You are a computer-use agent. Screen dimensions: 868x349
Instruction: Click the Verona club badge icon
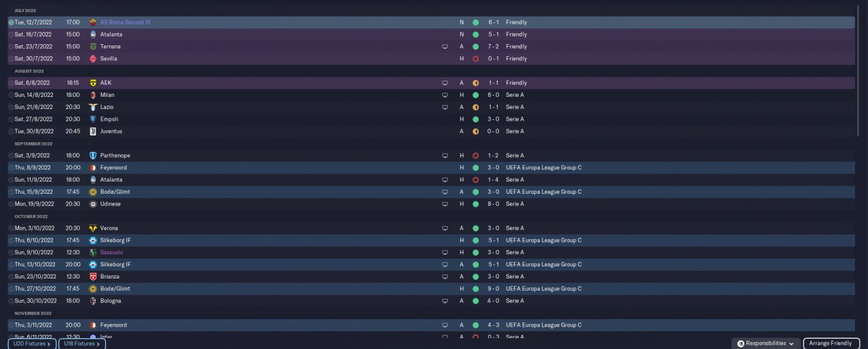[x=93, y=228]
